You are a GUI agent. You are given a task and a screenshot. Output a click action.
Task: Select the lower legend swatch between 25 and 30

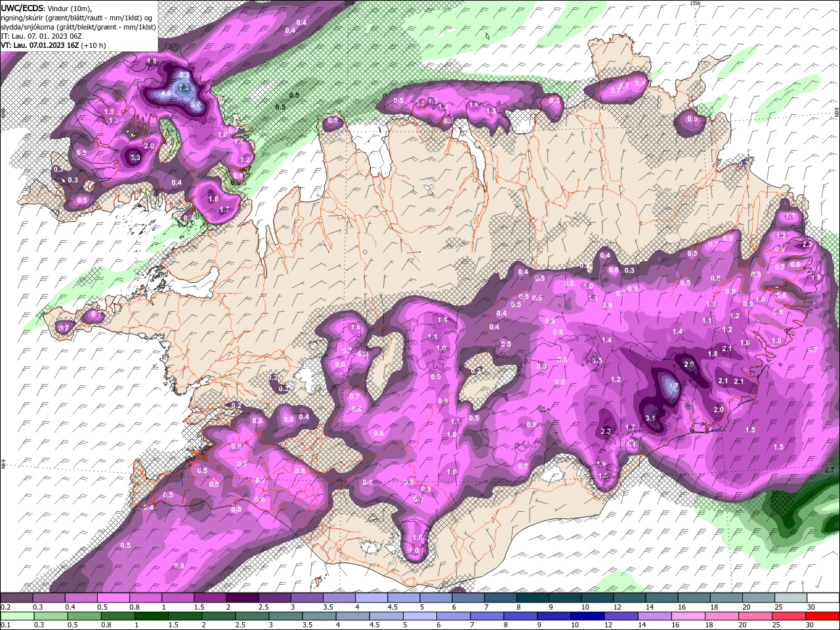pyautogui.click(x=789, y=616)
